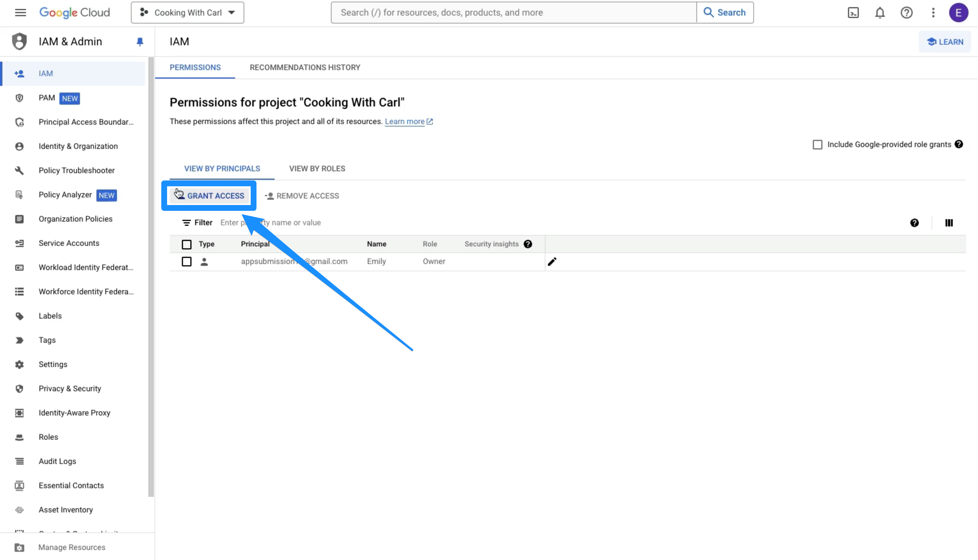Viewport: 978px width, 560px height.
Task: Select Policy Troubleshooter in the sidebar
Action: click(x=77, y=170)
